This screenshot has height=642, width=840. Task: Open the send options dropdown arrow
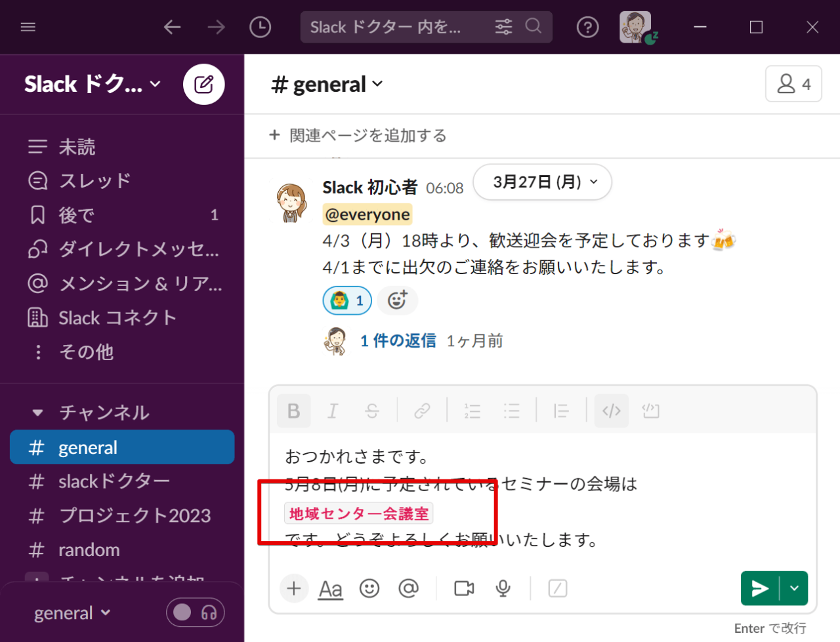click(794, 588)
